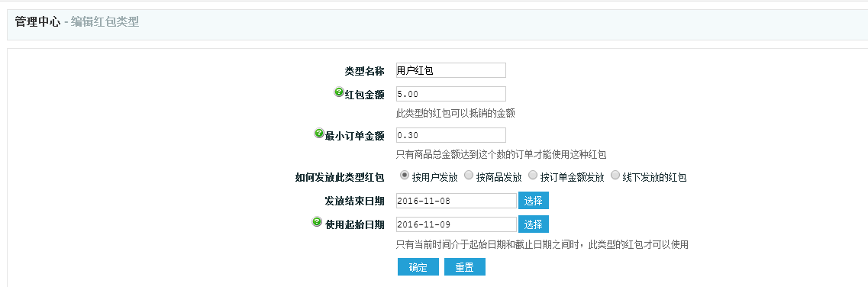Click help icon beside 使用起始日期

(x=317, y=222)
